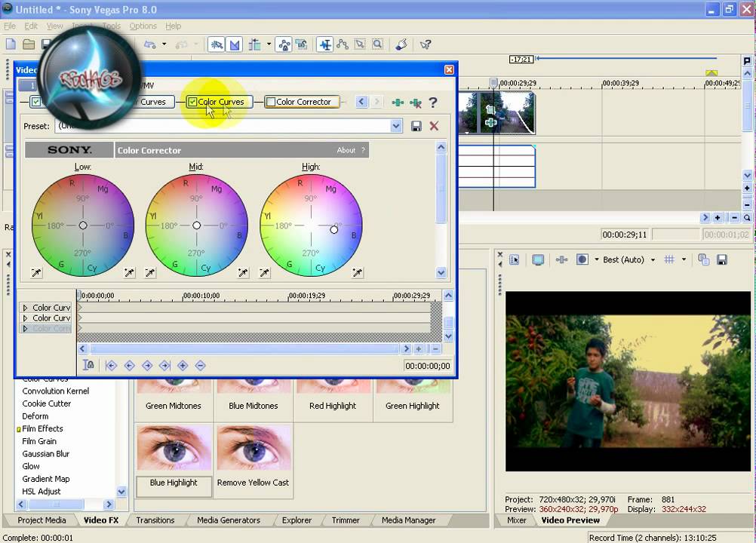756x543 pixels.
Task: Go to Previous Keyframe button
Action: (x=129, y=366)
